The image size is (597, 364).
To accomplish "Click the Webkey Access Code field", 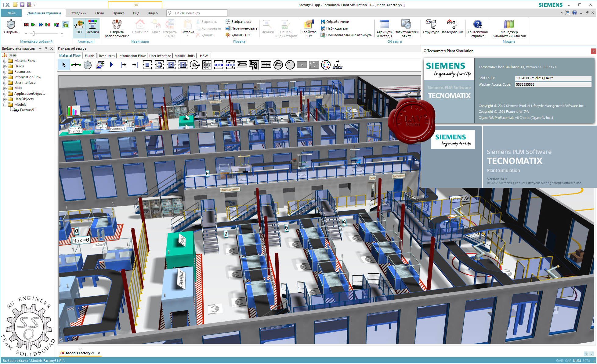I will [553, 84].
